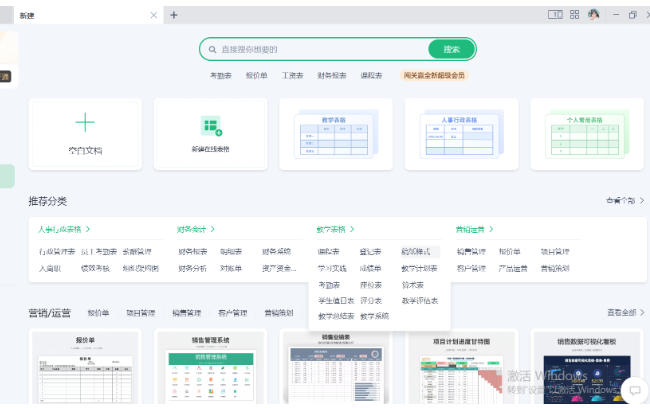This screenshot has height=408, width=650.
Task: Open the 闯关赢全新超级会员 promotion tag
Action: (x=434, y=75)
